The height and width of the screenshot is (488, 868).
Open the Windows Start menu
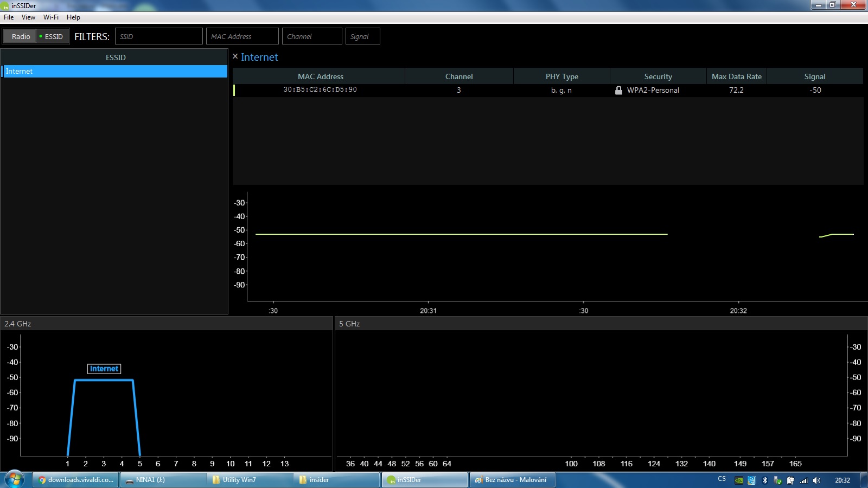[x=15, y=479]
